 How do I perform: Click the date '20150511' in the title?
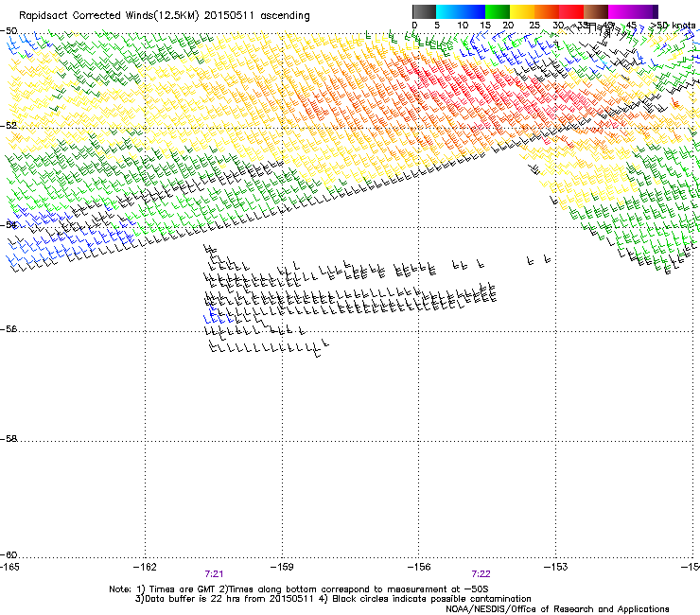coord(229,15)
